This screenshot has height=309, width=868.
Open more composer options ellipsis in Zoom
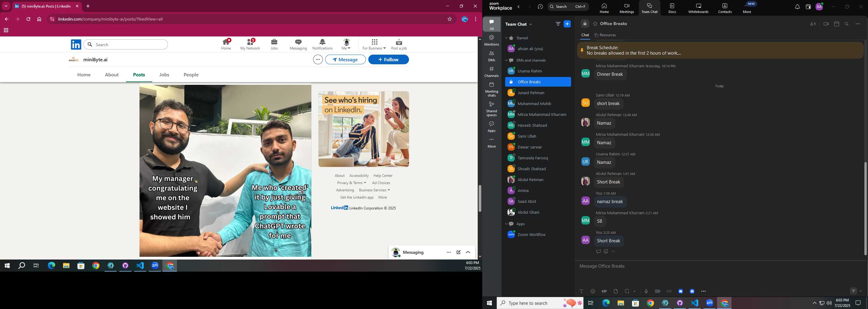(x=703, y=291)
